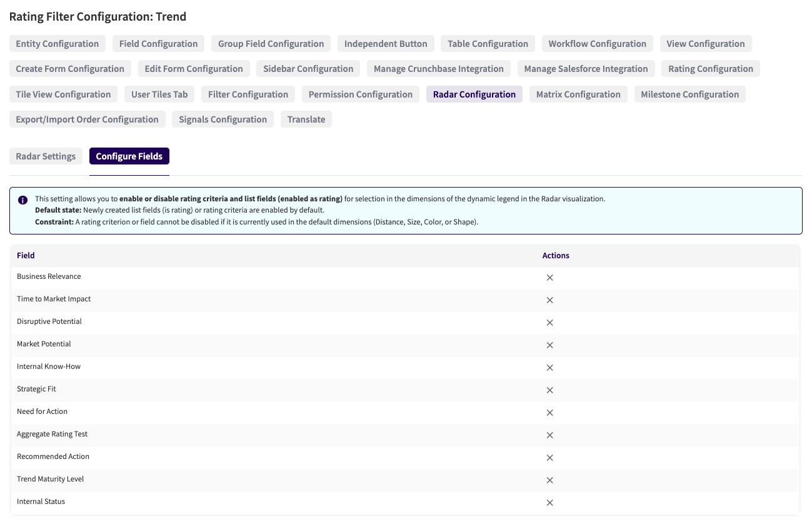Image resolution: width=812 pixels, height=529 pixels.
Task: Select the Configure Fields tab
Action: 129,156
